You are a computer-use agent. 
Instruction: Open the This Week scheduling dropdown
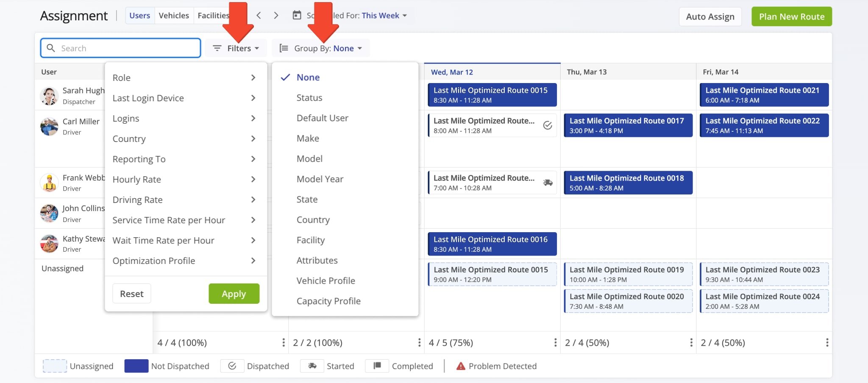coord(381,15)
